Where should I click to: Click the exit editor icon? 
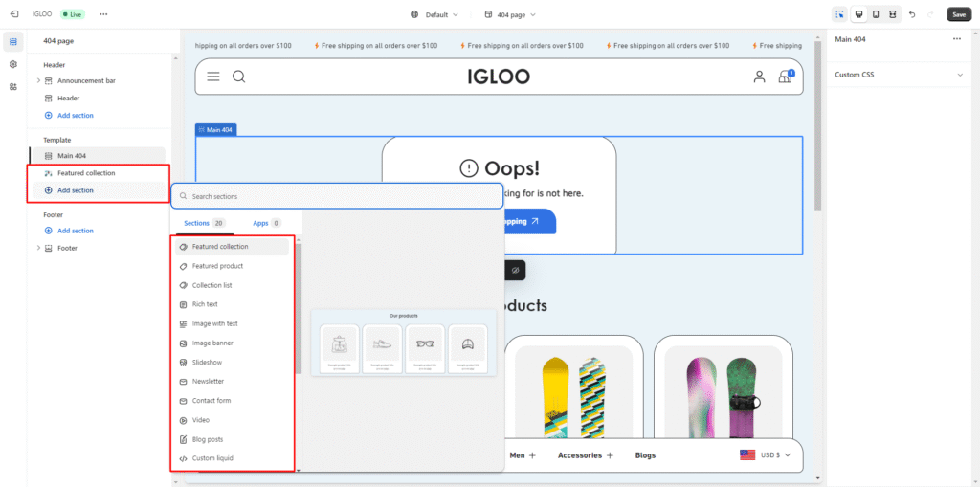[x=13, y=14]
